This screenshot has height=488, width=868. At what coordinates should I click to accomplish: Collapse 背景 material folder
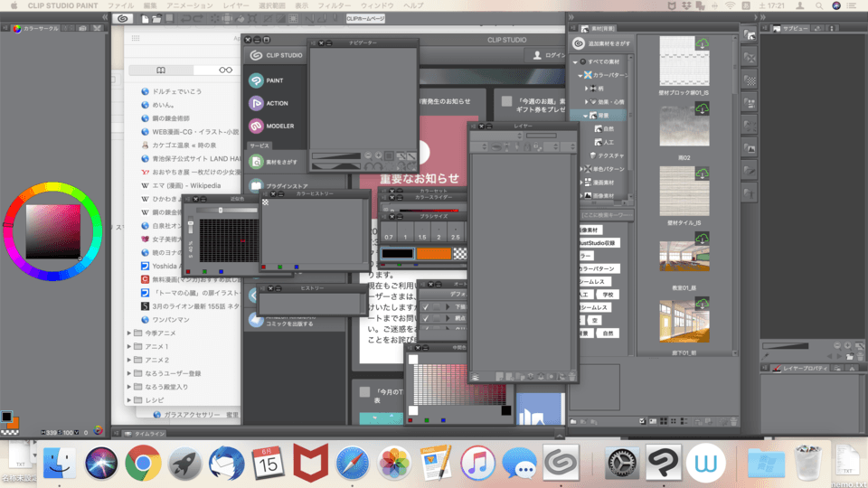[586, 116]
